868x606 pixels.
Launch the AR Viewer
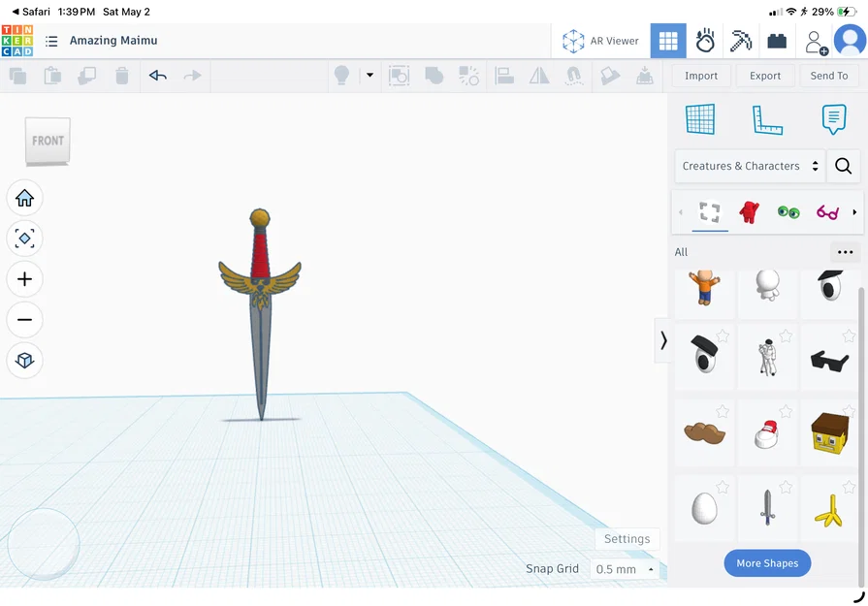[600, 41]
